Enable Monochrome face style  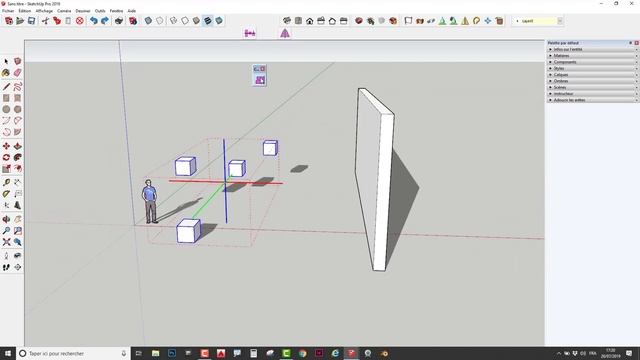[x=219, y=21]
